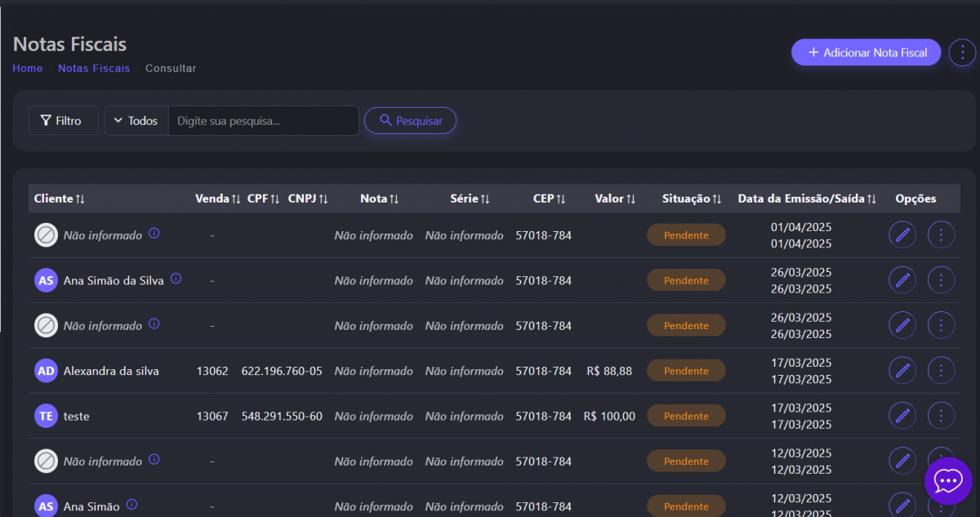Go to Home breadcrumb link
The height and width of the screenshot is (517, 980).
(28, 69)
